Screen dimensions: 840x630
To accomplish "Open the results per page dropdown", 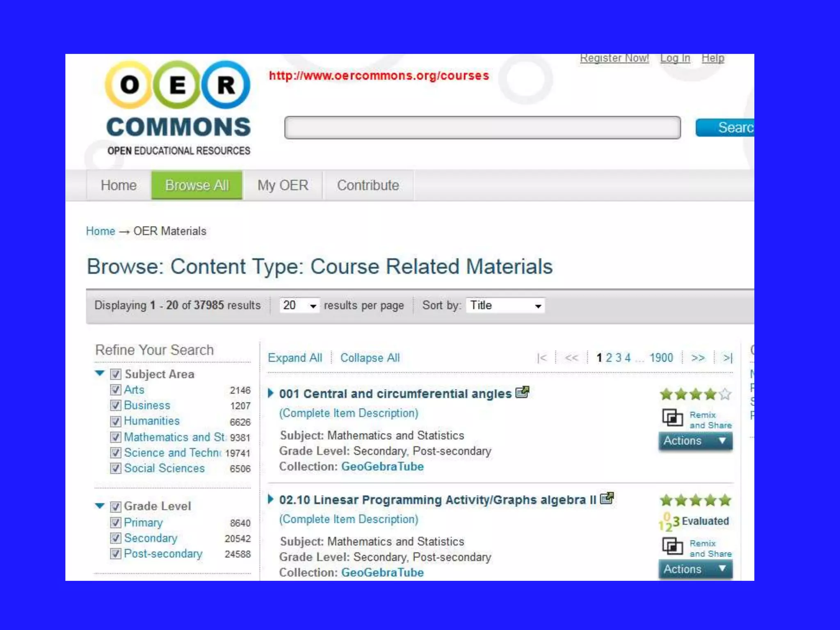I will coord(299,306).
